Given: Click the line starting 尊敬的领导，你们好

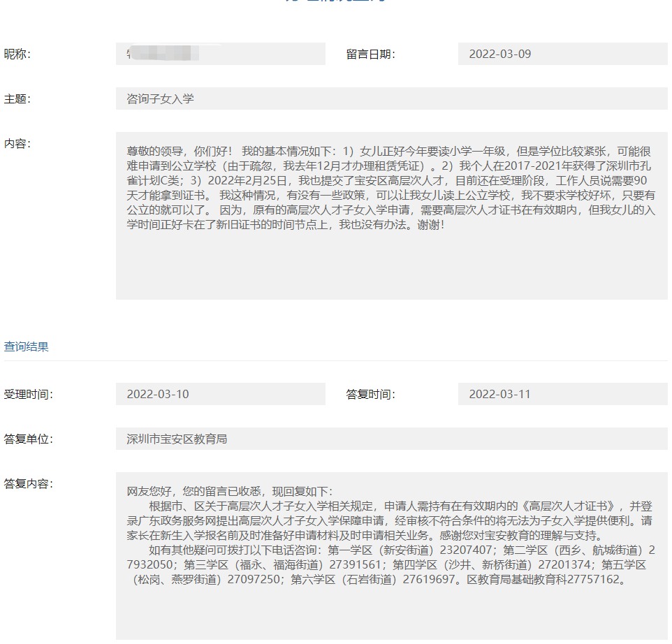Looking at the screenshot, I should coord(388,152).
